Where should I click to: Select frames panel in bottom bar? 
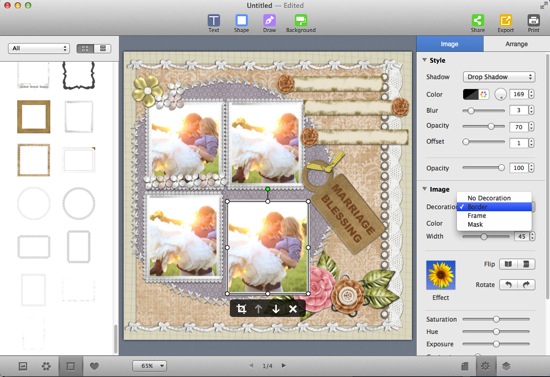pos(71,366)
